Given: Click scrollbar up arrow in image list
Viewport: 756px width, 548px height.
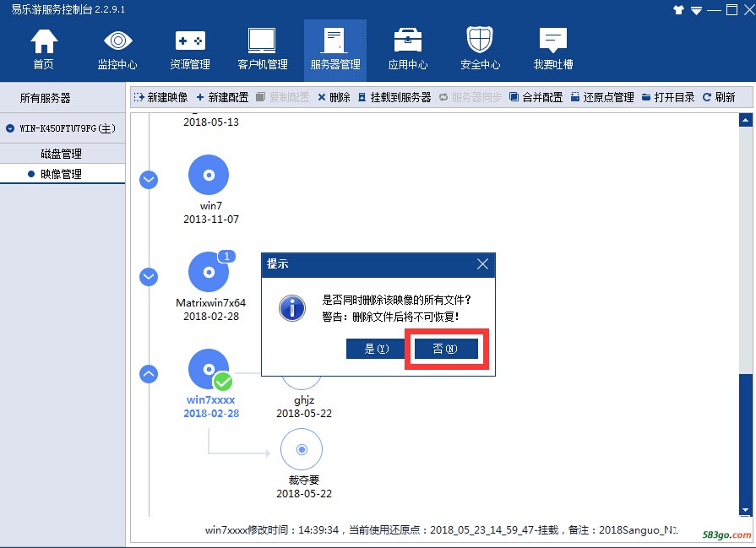Looking at the screenshot, I should coord(745,120).
